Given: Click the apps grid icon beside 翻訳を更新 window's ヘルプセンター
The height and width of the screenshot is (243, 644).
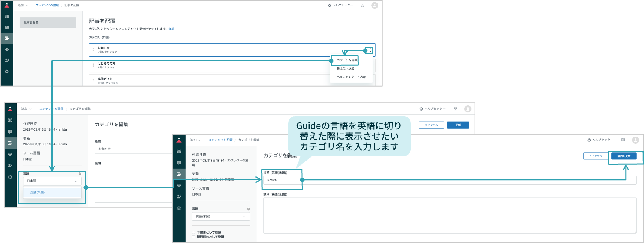Looking at the screenshot, I should [x=623, y=140].
